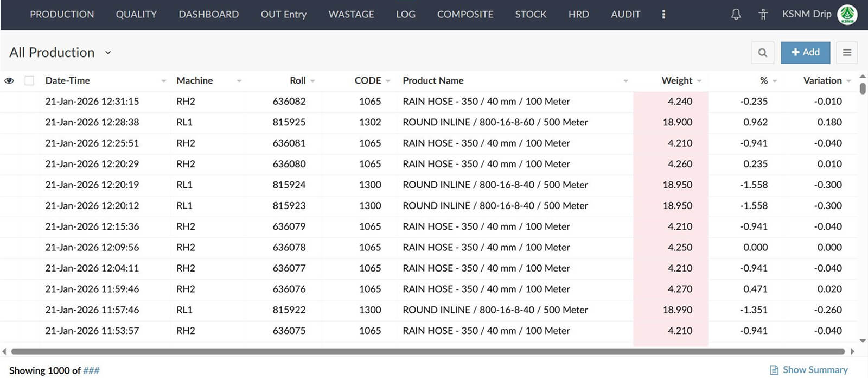Open the row with roll 815923

coord(429,206)
